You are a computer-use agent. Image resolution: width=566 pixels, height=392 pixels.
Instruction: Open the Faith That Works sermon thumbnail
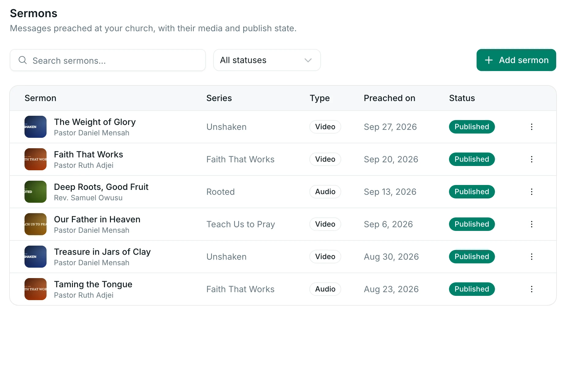coord(36,159)
